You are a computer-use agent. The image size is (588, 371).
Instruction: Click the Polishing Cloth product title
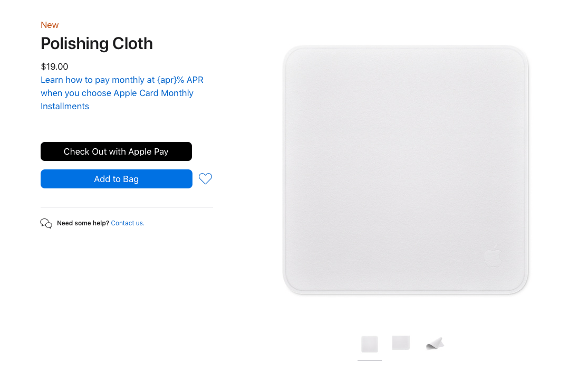coord(97,43)
